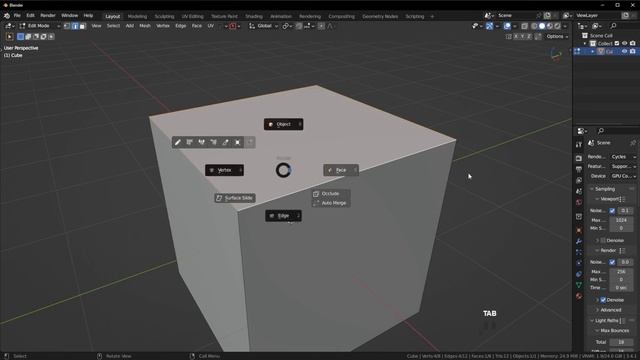Open the Edit Mode dropdown
This screenshot has width=640, height=360.
[40, 26]
